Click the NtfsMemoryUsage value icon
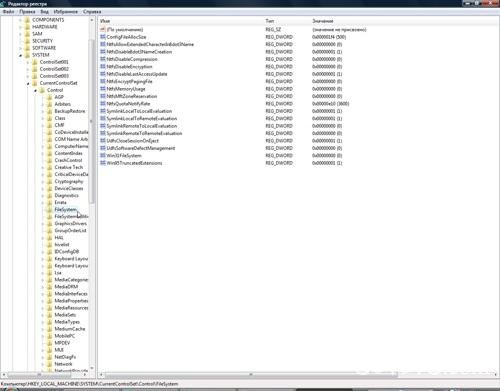 103,89
